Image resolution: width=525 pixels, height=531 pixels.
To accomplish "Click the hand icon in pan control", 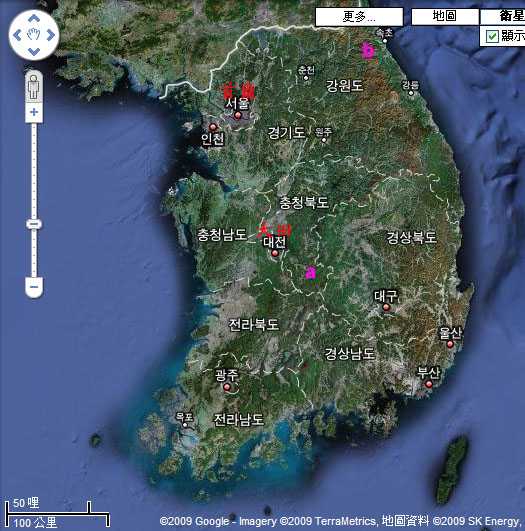I will [x=34, y=35].
